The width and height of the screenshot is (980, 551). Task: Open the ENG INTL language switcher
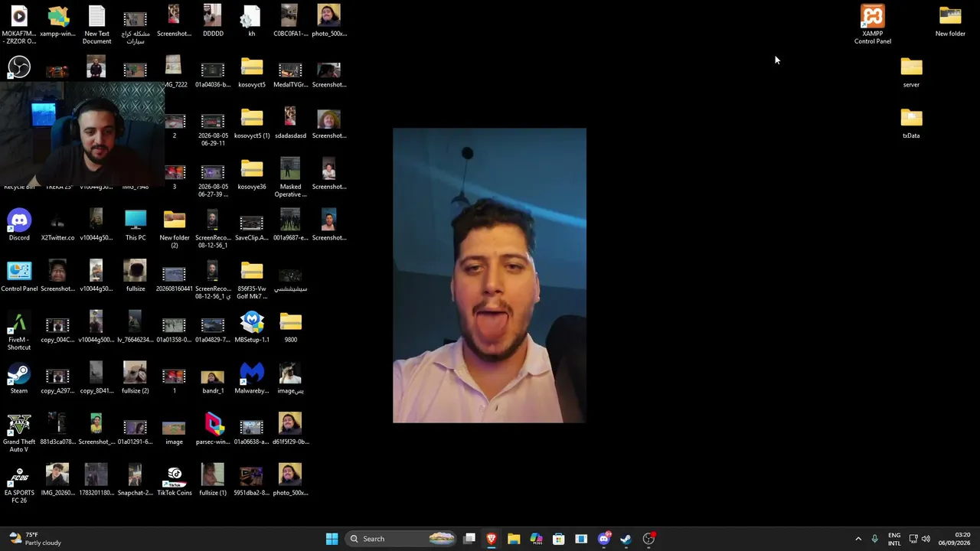[894, 539]
